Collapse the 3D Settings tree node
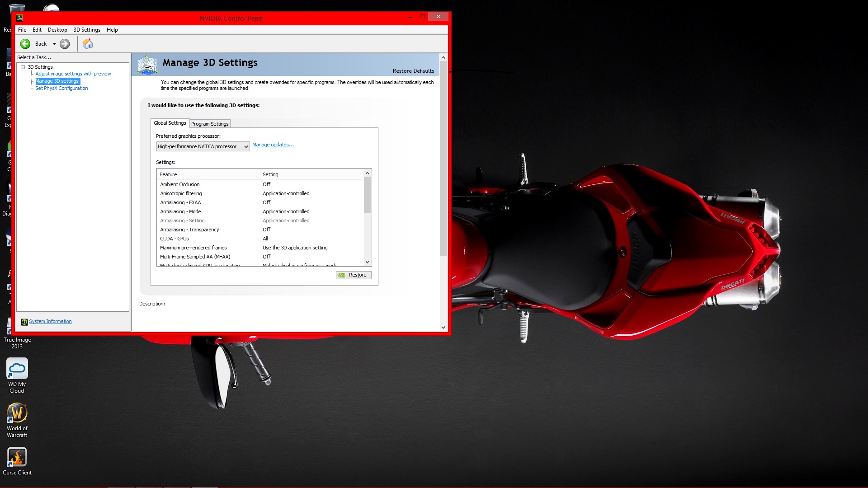This screenshot has width=868, height=488. [23, 67]
